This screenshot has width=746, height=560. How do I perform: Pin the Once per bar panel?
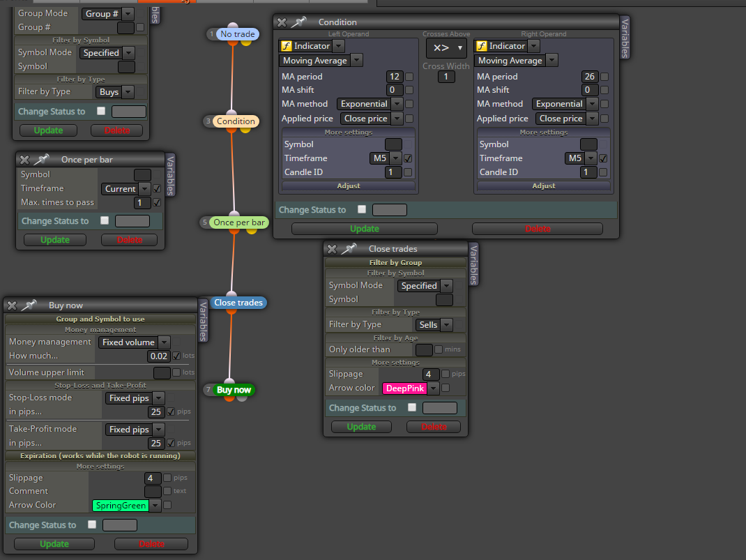(x=42, y=160)
